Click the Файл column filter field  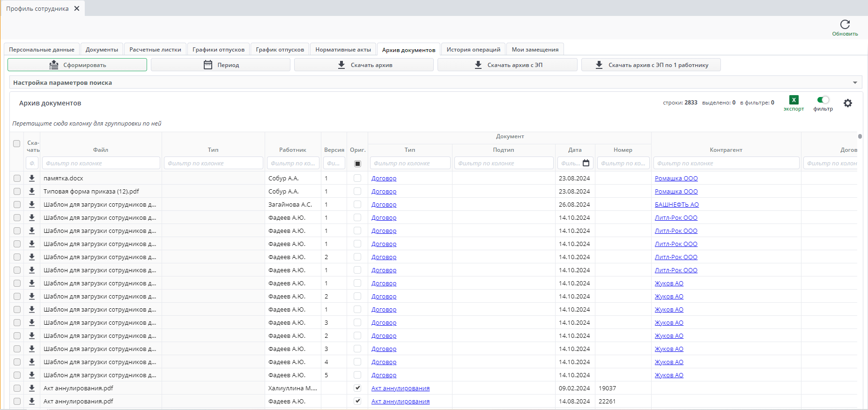[101, 163]
